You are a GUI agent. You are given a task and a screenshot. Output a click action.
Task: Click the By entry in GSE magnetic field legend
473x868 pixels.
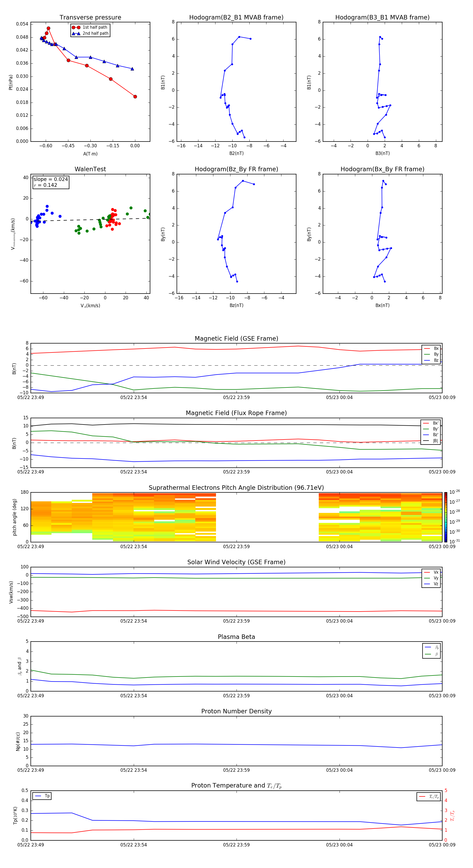431,355
